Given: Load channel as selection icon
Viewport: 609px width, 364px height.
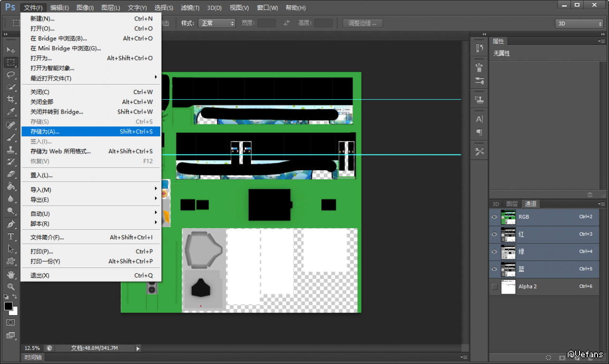Looking at the screenshot, I should coord(548,357).
